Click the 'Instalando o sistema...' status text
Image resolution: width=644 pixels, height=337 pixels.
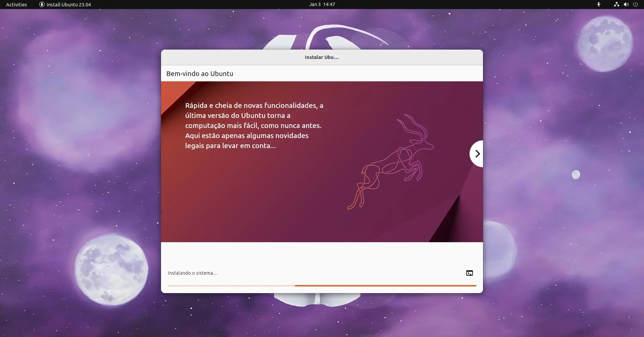193,273
